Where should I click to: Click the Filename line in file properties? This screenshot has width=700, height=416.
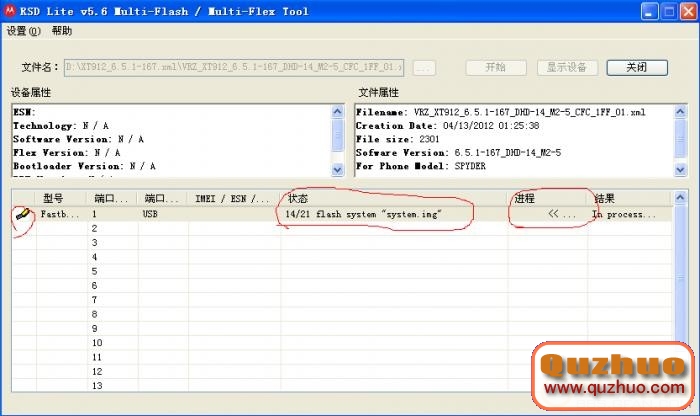[x=500, y=112]
